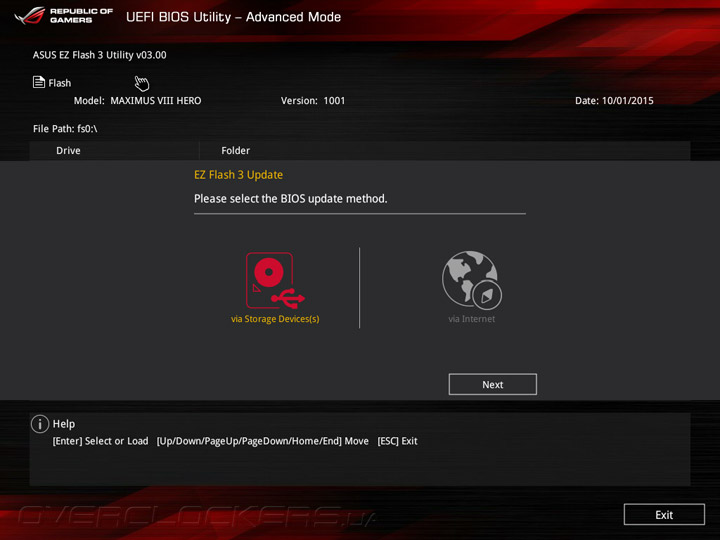Select the 'via Internet' label

coord(472,319)
